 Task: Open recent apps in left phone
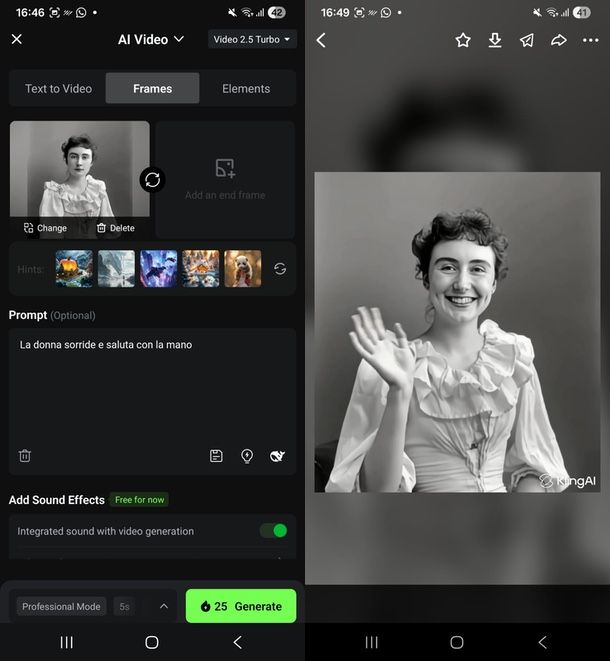point(67,642)
